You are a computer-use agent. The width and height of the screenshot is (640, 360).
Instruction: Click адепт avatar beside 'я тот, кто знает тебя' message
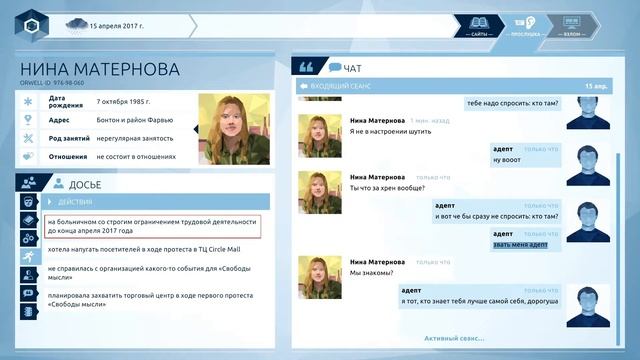[x=588, y=307]
